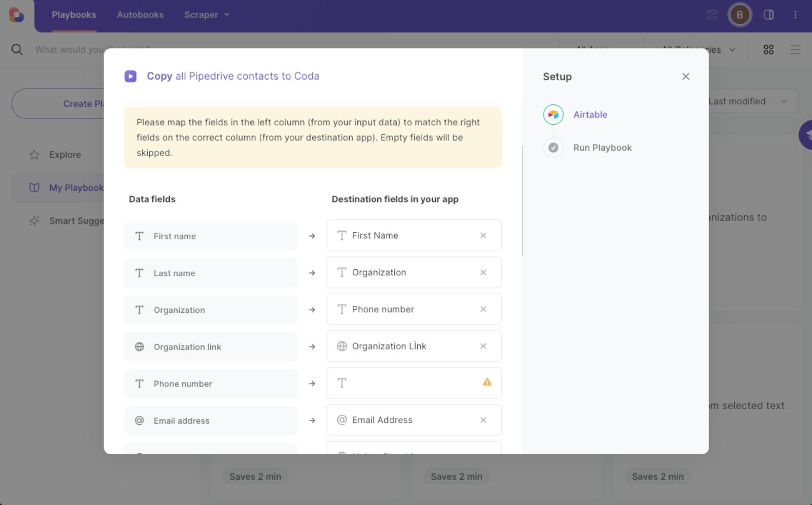812x505 pixels.
Task: Select the Run Playbook step
Action: [x=602, y=148]
